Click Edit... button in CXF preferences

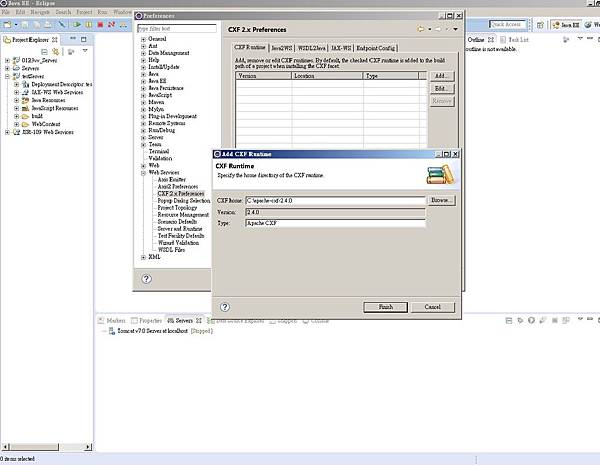(442, 88)
